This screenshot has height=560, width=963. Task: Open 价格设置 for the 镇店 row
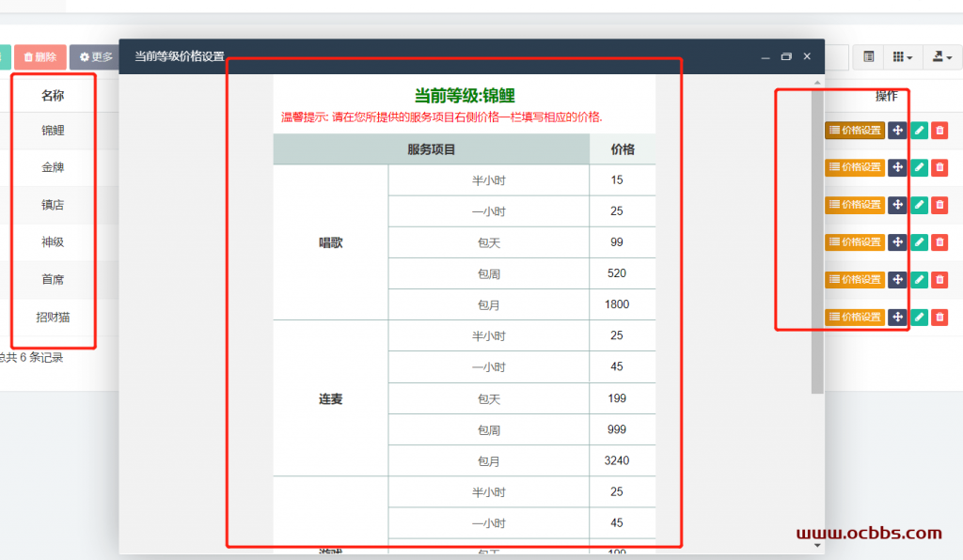click(x=854, y=204)
